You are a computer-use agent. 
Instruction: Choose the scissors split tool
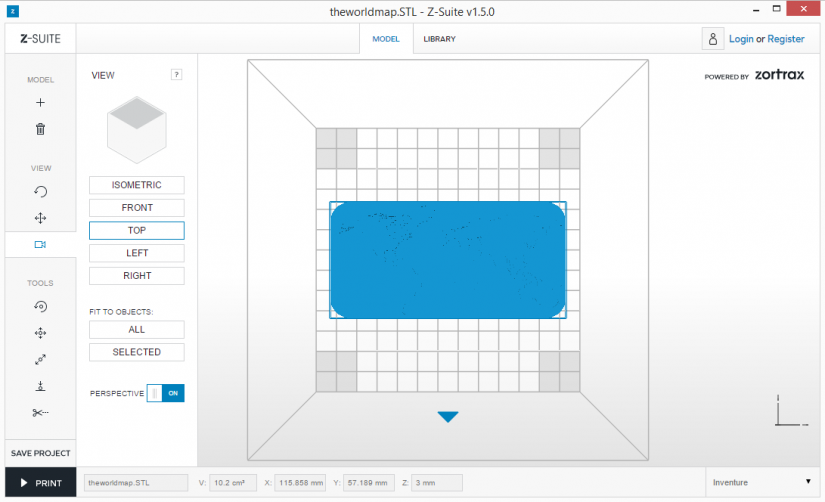[x=41, y=413]
